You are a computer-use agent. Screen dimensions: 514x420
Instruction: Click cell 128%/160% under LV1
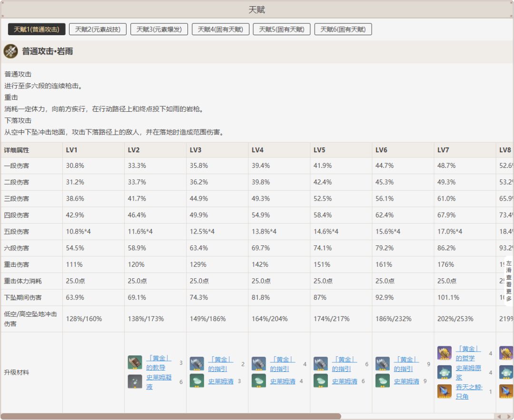tap(93, 319)
